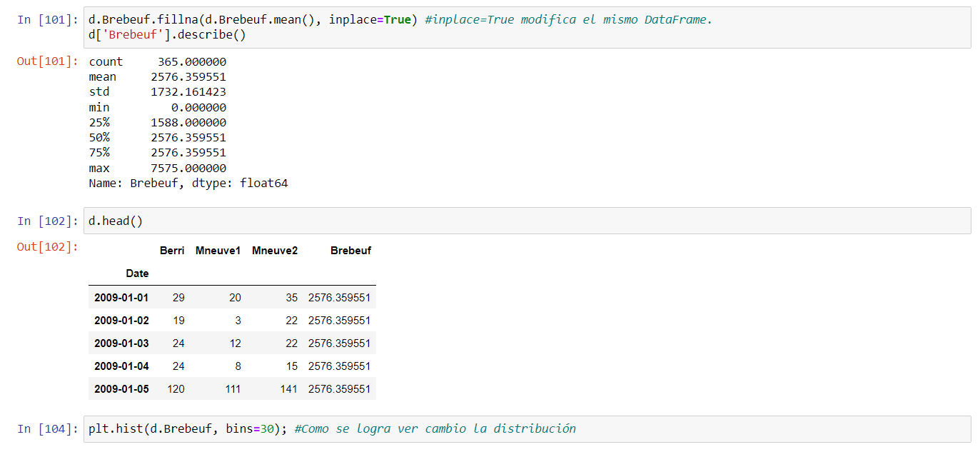
Task: Select the In [104] cell prompt
Action: pyautogui.click(x=49, y=428)
